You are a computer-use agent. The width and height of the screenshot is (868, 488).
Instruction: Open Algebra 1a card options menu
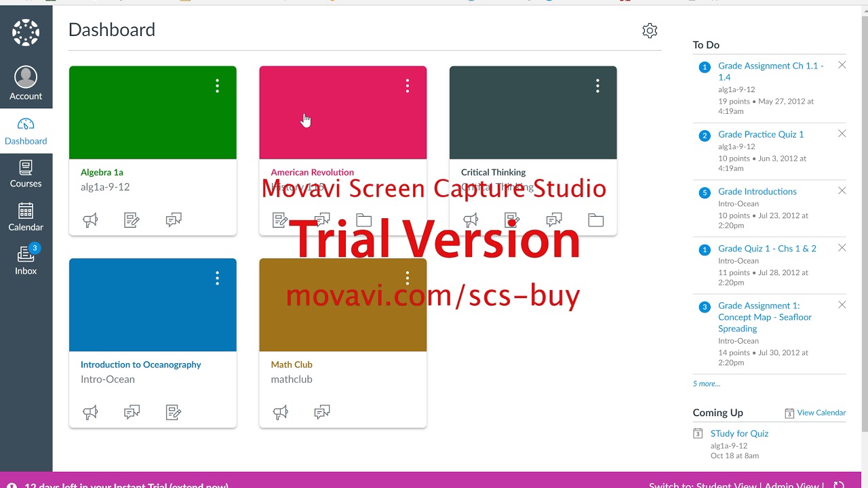point(217,85)
